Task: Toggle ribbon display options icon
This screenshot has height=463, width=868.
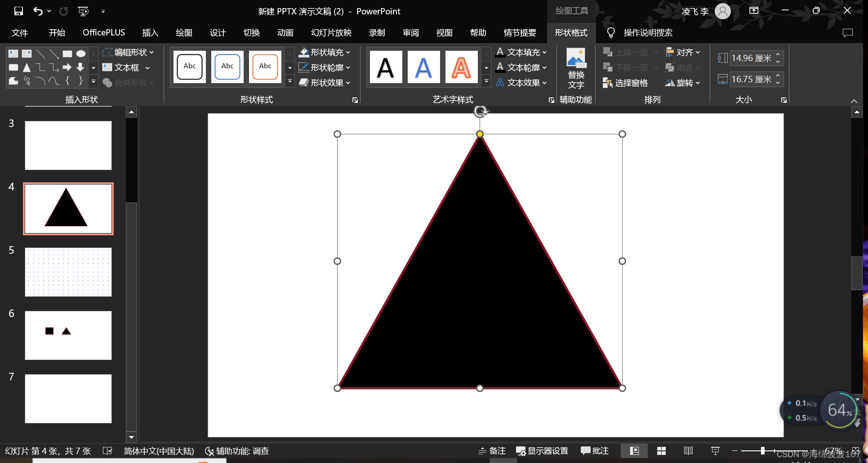Action: click(x=754, y=11)
